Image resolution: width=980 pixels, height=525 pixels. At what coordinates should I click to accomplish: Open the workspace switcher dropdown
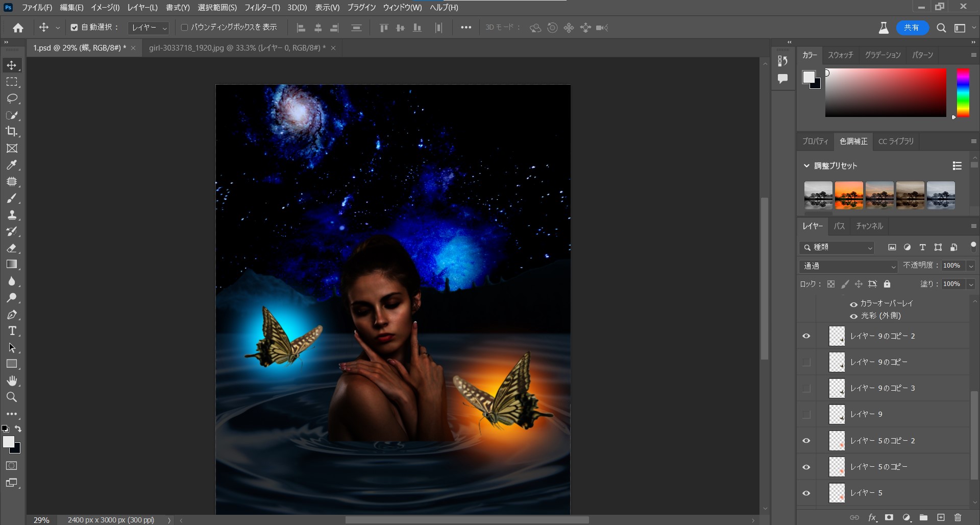(964, 28)
